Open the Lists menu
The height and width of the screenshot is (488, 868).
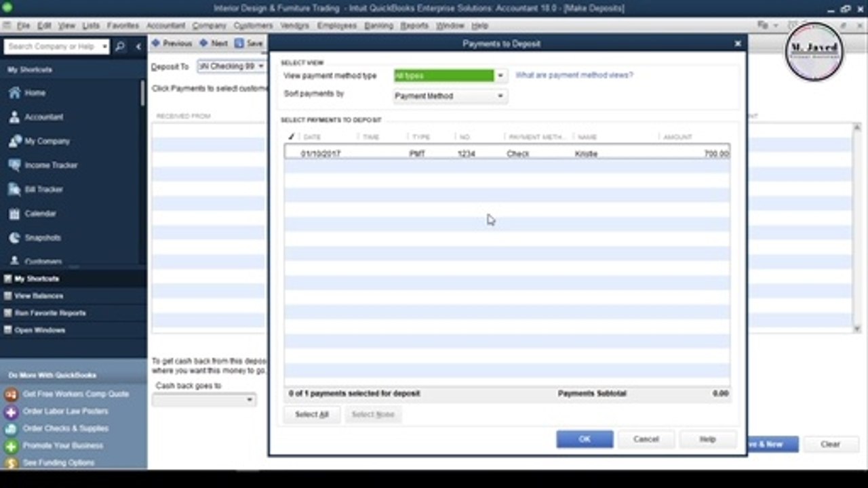[91, 26]
